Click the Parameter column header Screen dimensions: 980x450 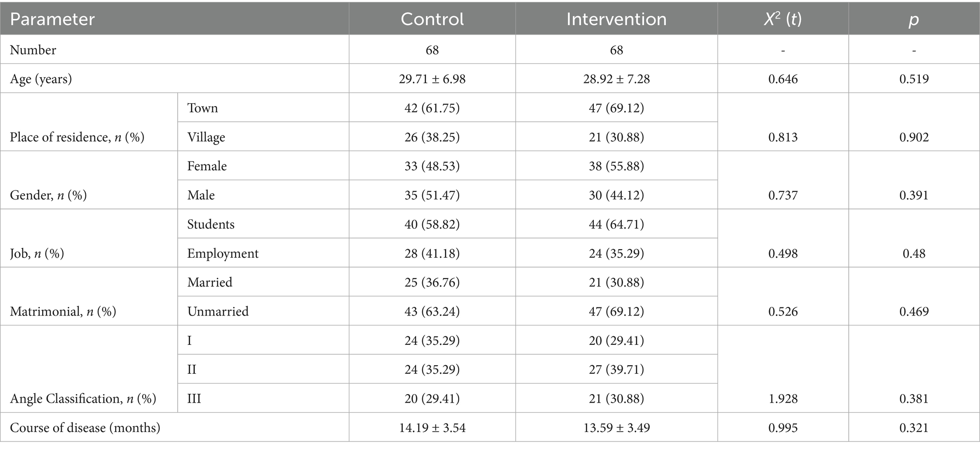[x=52, y=19]
